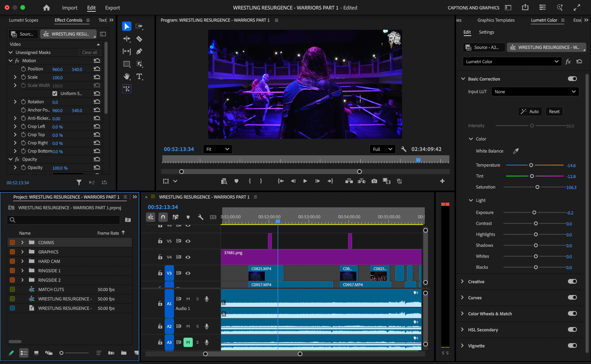The image size is (591, 364).
Task: Toggle the Vignette section switch
Action: [572, 346]
